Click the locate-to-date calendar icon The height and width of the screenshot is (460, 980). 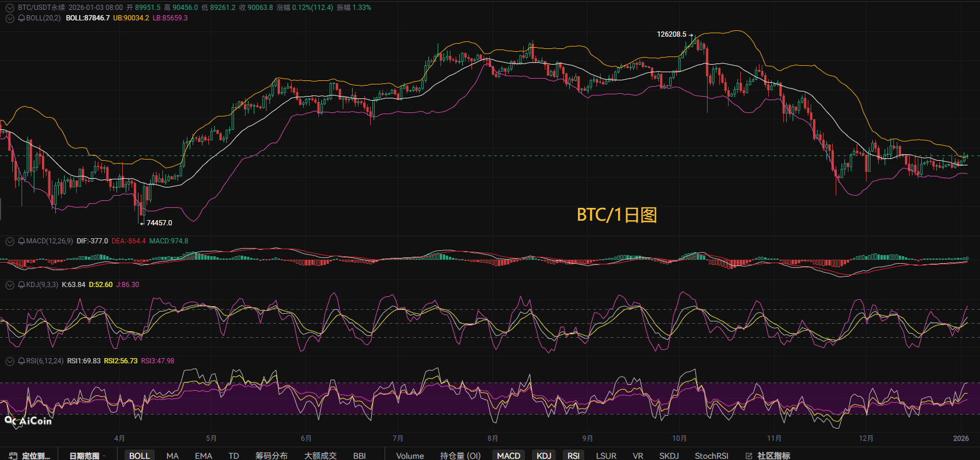pyautogui.click(x=13, y=455)
